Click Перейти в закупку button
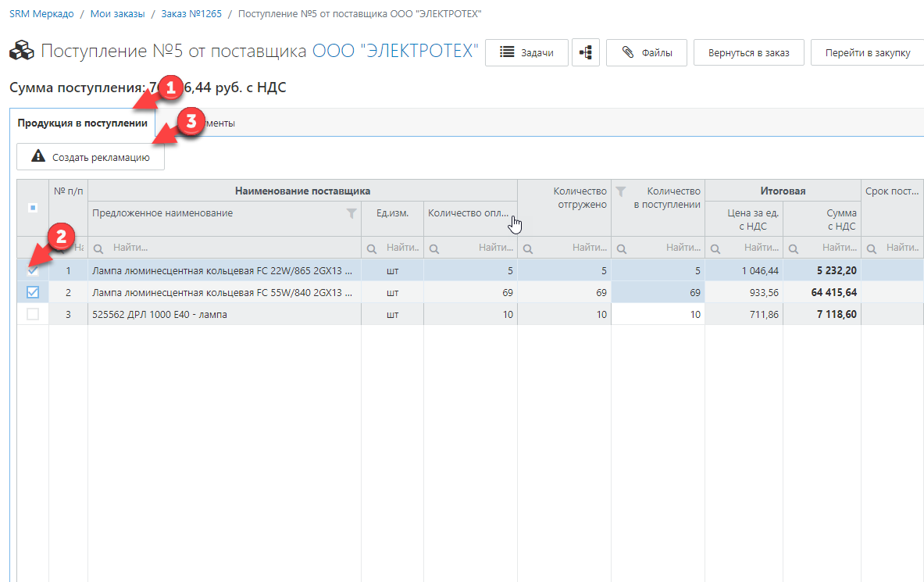The image size is (924, 582). click(x=867, y=53)
